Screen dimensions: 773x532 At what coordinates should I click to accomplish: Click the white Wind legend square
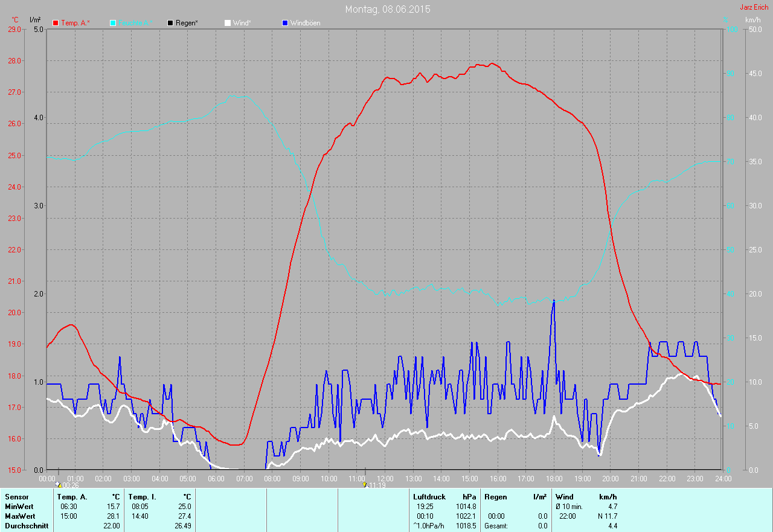point(228,23)
